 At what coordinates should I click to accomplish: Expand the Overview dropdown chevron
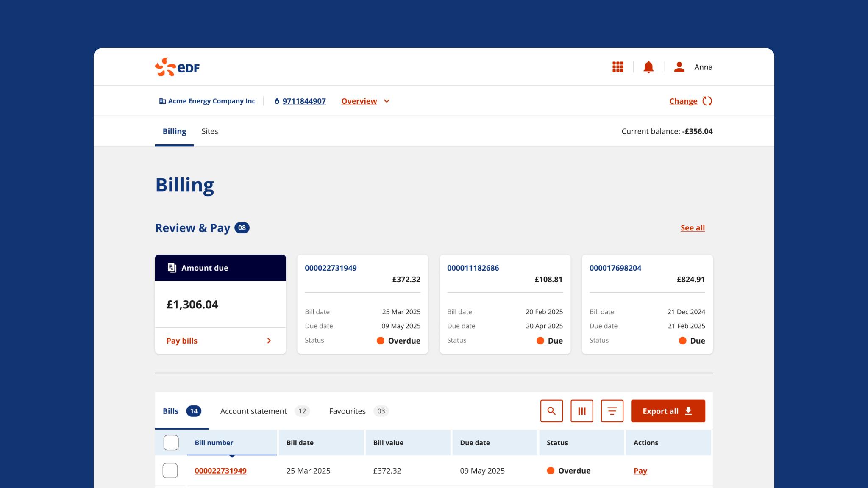click(x=387, y=101)
